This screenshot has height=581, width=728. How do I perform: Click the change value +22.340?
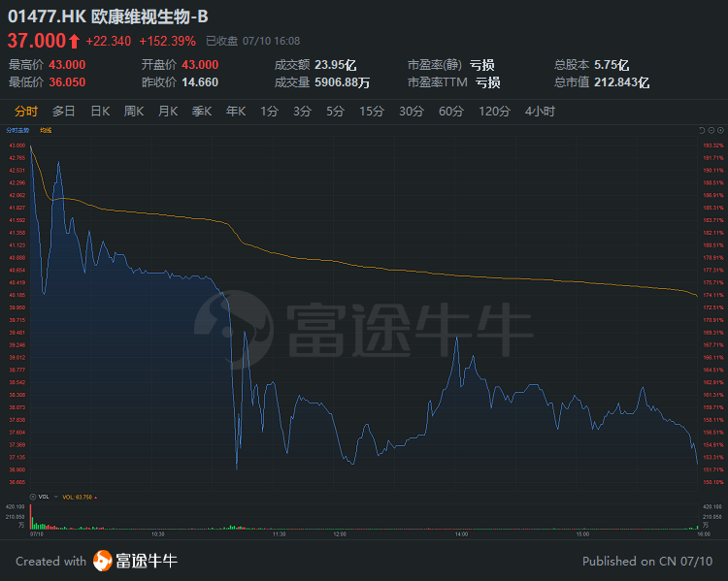[108, 42]
